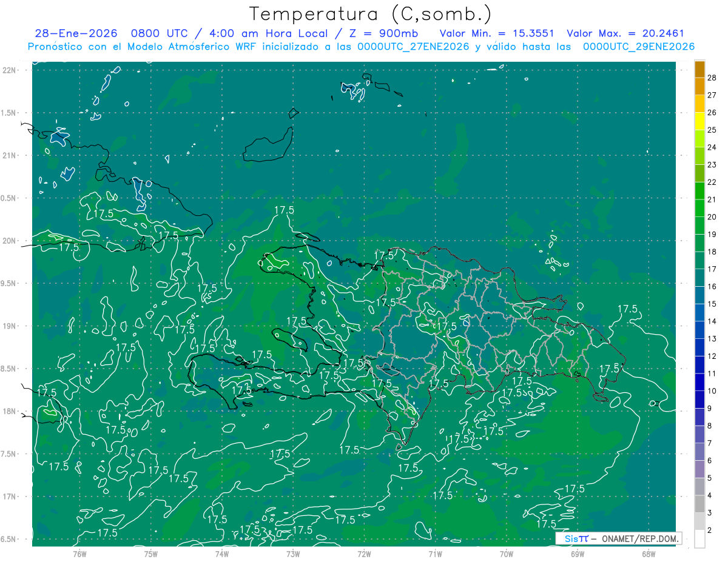Image resolution: width=728 pixels, height=562 pixels.
Task: Click the '7.5N' latitude axis label
Action: coord(8,454)
